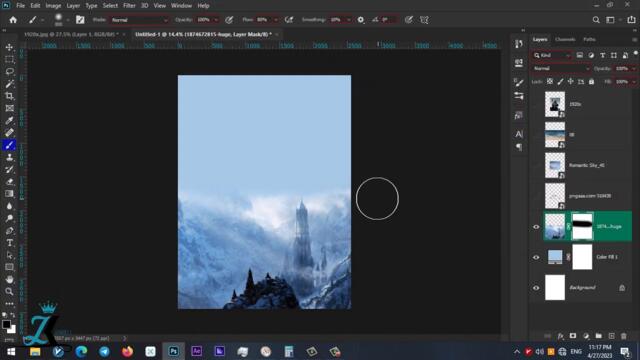
Task: Open the Filter menu
Action: 129,6
